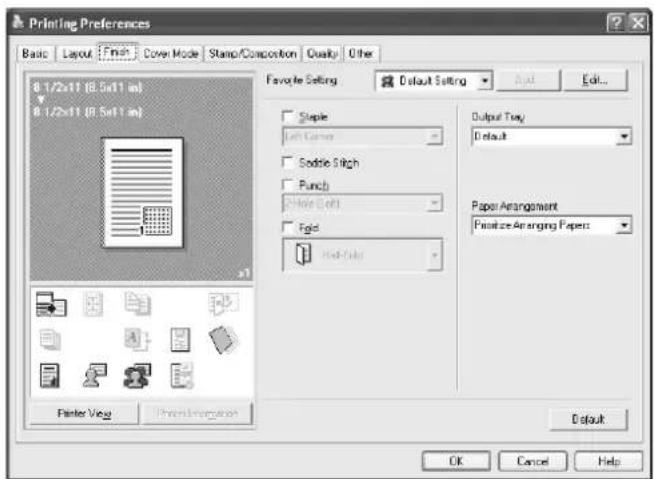Viewport: 654px width, 479px height.
Task: Open the Stamp/Composition tab
Action: pos(252,53)
